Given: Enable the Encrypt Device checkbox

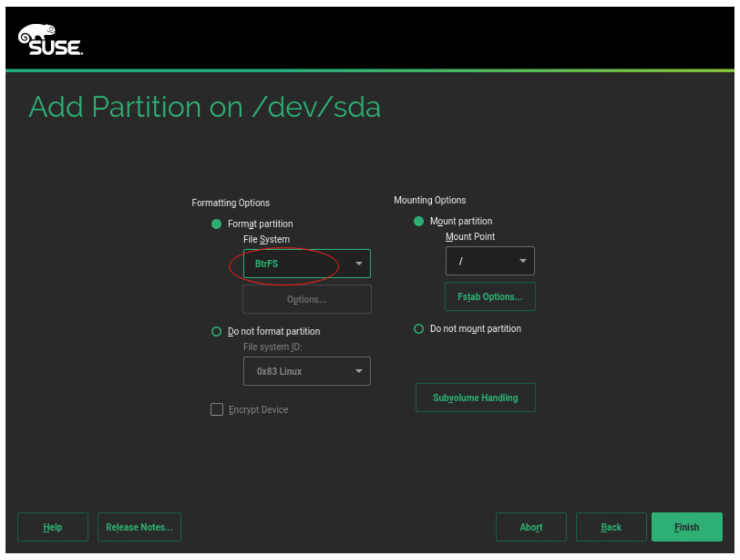Looking at the screenshot, I should point(217,410).
